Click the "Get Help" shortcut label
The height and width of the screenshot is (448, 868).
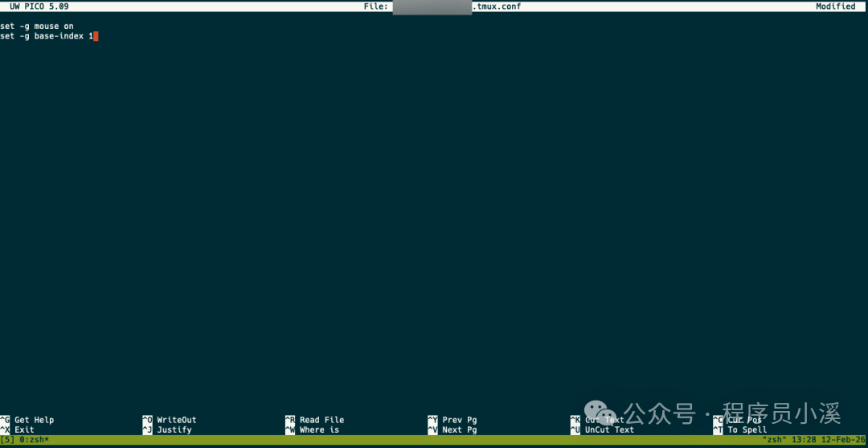[x=35, y=420]
